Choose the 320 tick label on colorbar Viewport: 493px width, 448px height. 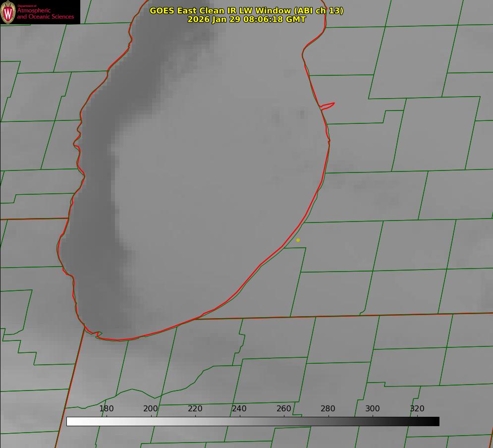click(x=417, y=409)
